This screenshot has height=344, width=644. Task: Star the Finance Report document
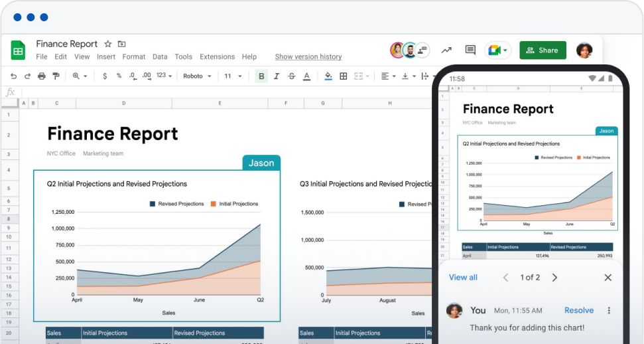(x=108, y=44)
